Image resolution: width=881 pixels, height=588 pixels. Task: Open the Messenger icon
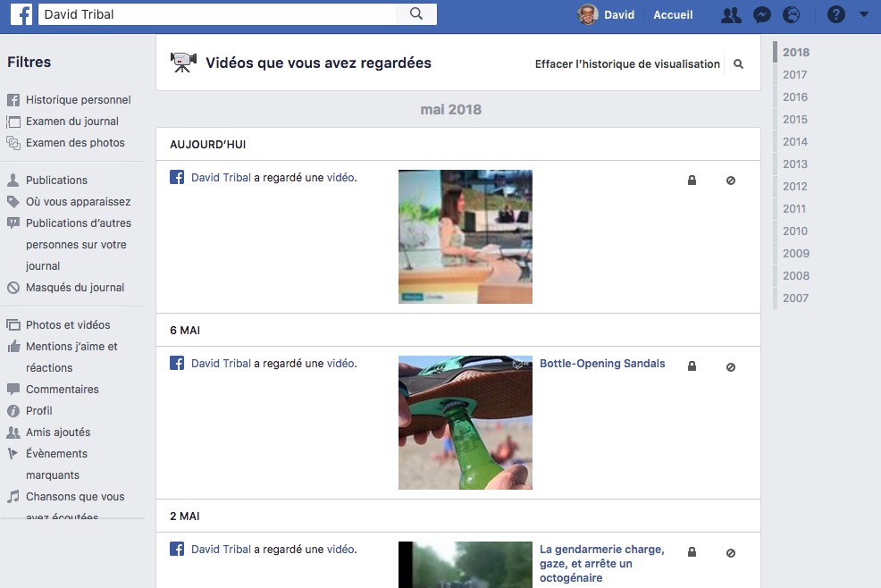coord(762,14)
